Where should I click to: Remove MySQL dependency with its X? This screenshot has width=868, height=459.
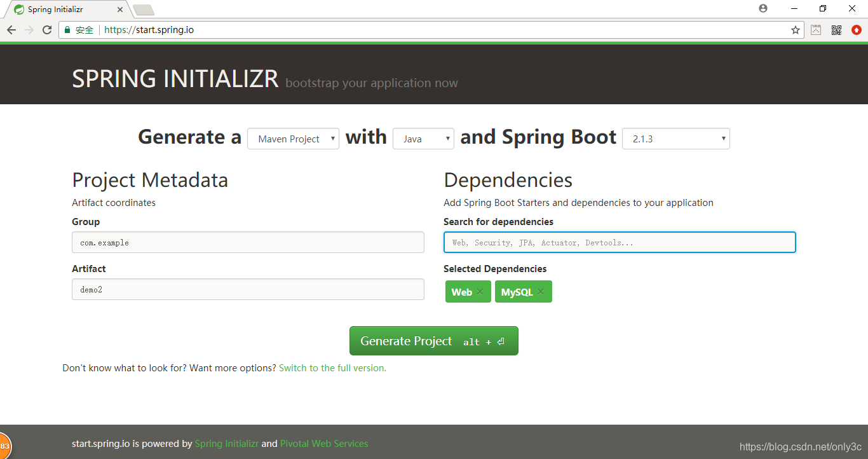coord(541,292)
